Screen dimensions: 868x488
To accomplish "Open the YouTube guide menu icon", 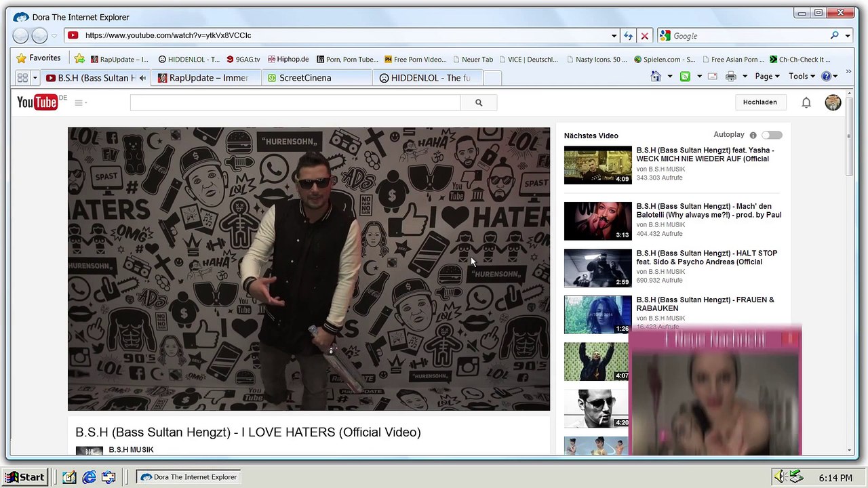I will coord(80,103).
